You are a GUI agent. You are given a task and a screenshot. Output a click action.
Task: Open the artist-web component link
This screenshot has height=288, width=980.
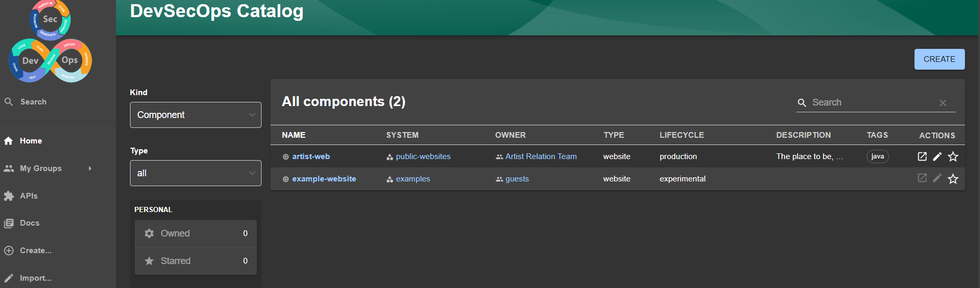click(x=311, y=156)
